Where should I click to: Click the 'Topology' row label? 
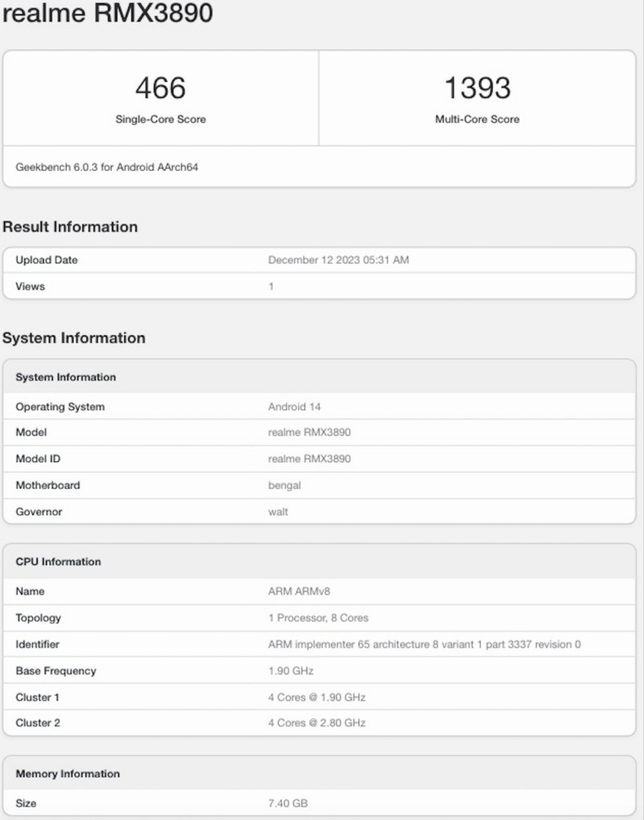pyautogui.click(x=38, y=618)
